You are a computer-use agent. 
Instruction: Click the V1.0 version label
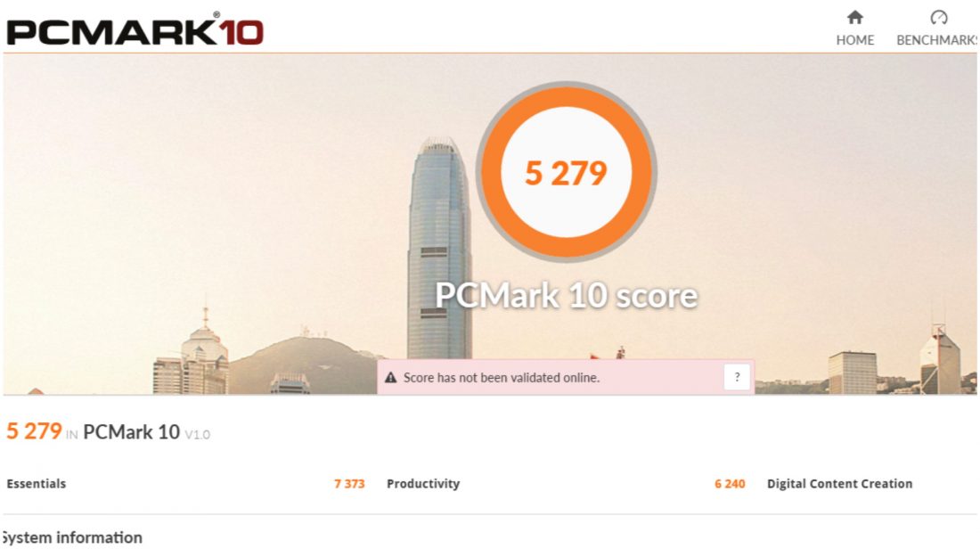[x=198, y=435]
